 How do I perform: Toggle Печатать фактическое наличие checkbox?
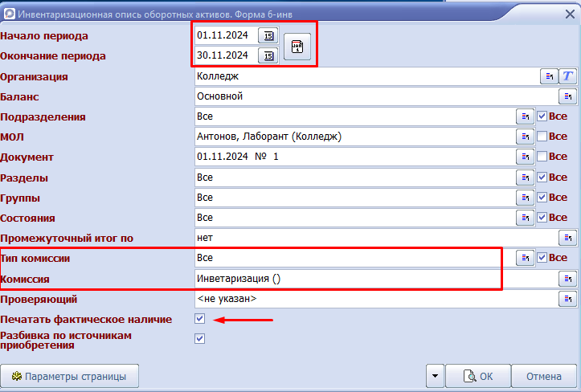click(200, 319)
